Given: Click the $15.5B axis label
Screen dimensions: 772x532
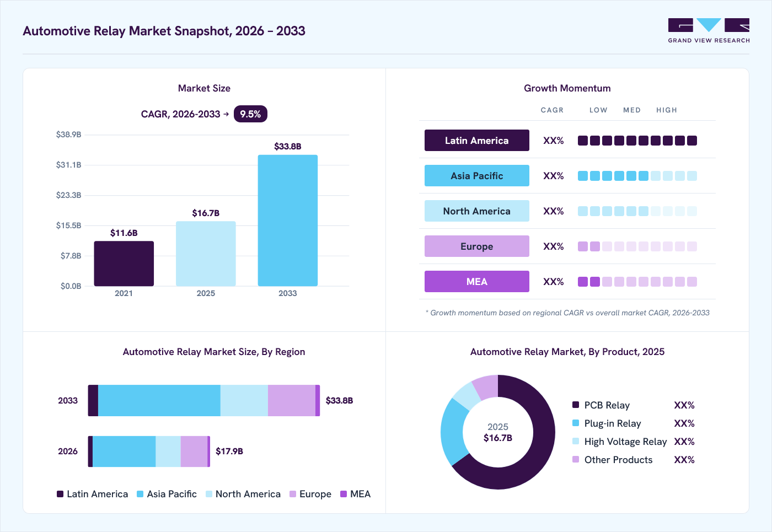Looking at the screenshot, I should 69,225.
